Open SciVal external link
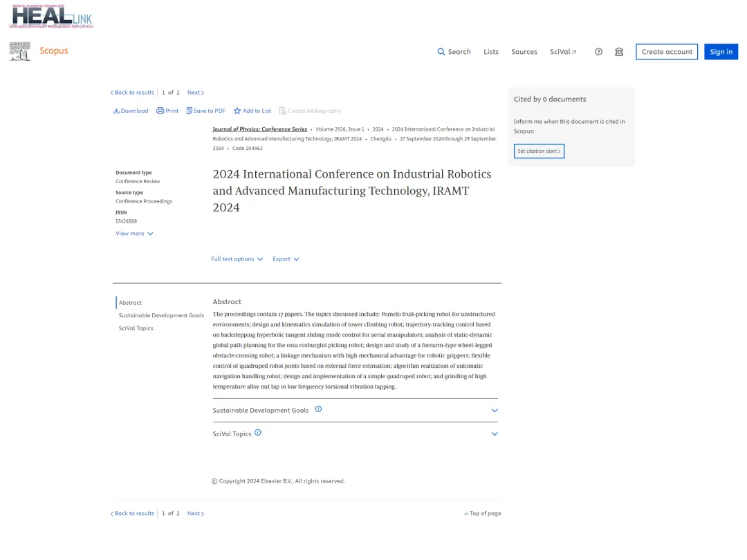The width and height of the screenshot is (747, 560). point(563,52)
